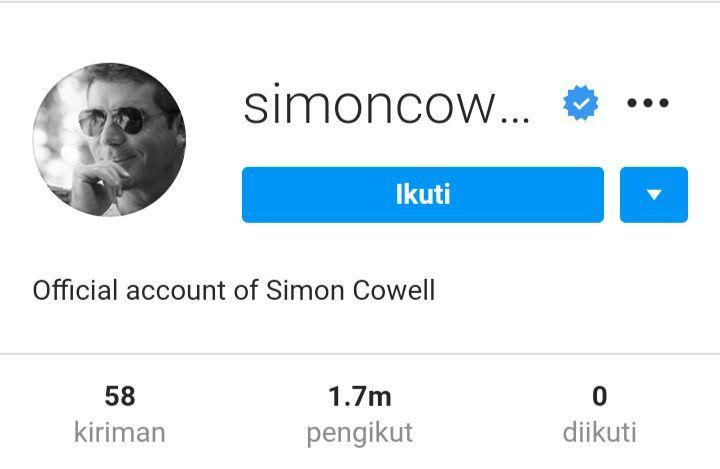Follow the account with the Ikuti button
This screenshot has width=720, height=469.
pyautogui.click(x=422, y=195)
